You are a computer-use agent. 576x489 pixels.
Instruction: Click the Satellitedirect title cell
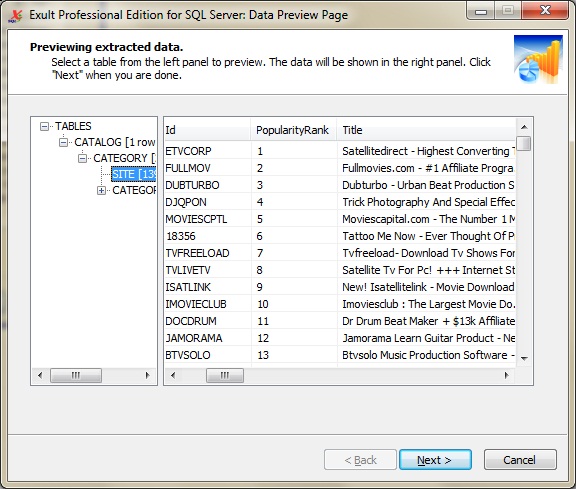[x=426, y=151]
